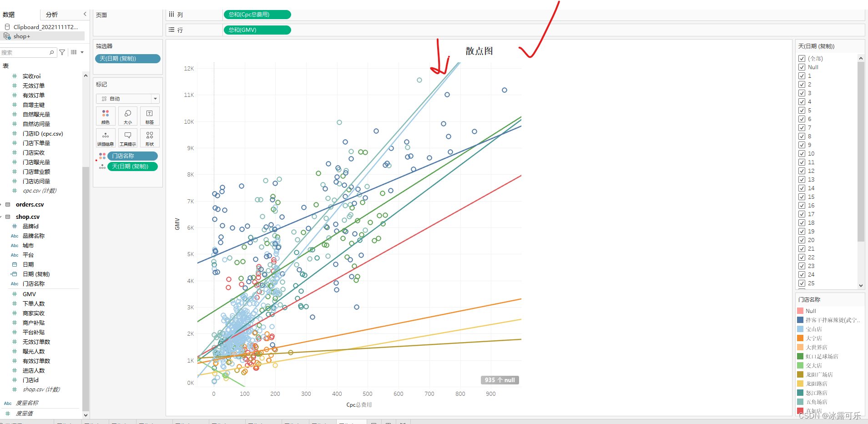Uncheck day 15 in date filter
868x424 pixels.
[802, 197]
